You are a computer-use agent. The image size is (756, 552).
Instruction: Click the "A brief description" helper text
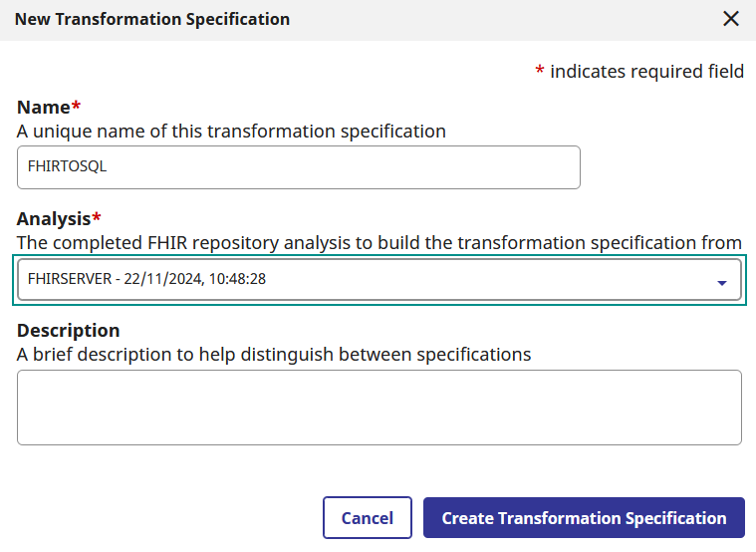point(274,354)
